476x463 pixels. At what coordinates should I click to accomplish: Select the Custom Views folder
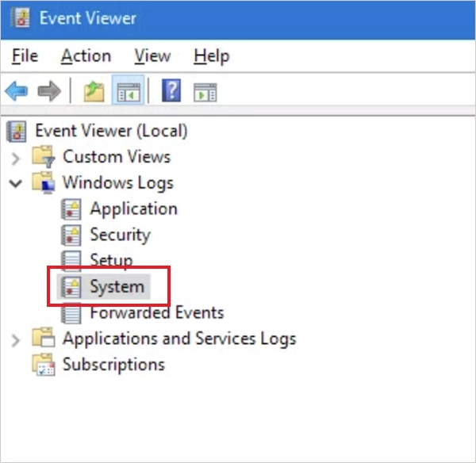click(117, 157)
